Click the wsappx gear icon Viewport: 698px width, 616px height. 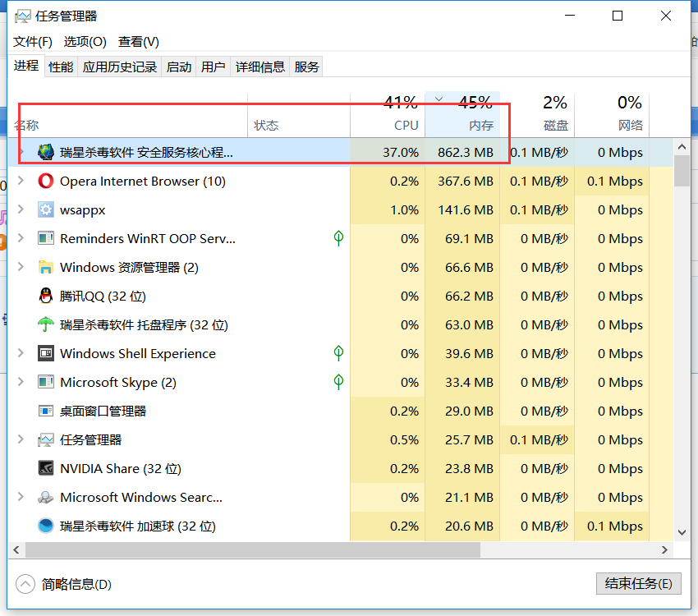point(46,209)
